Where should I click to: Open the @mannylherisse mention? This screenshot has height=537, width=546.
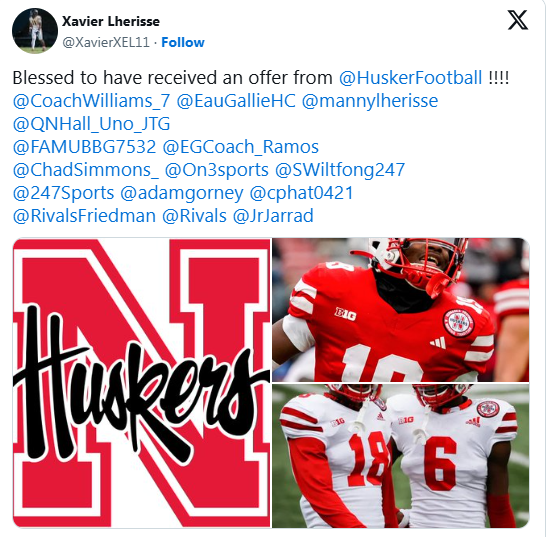coord(370,101)
